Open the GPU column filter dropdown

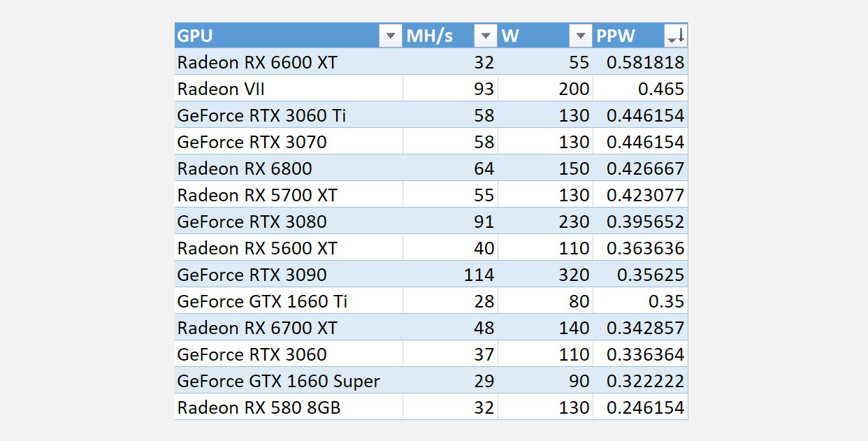(x=390, y=36)
